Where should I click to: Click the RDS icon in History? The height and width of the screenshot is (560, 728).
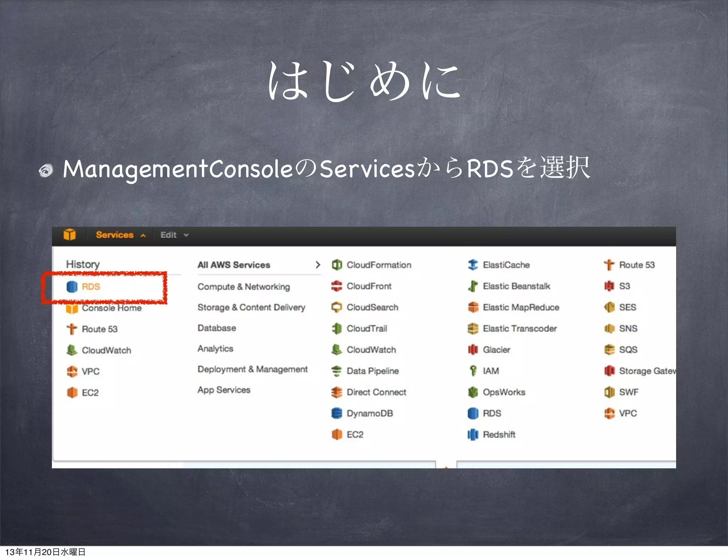(x=72, y=287)
